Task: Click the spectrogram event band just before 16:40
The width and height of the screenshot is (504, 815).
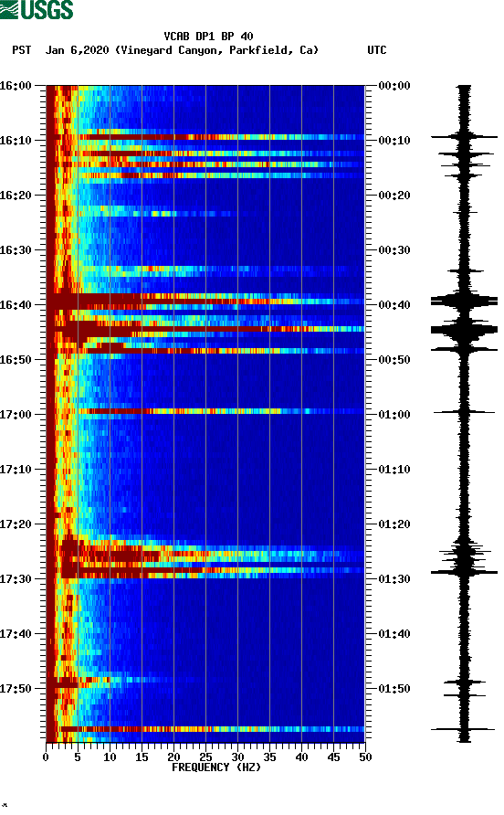Action: click(205, 301)
